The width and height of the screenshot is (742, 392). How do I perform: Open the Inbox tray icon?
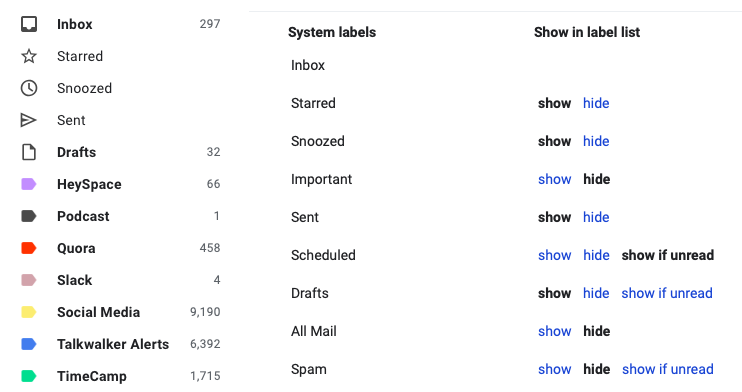click(29, 24)
